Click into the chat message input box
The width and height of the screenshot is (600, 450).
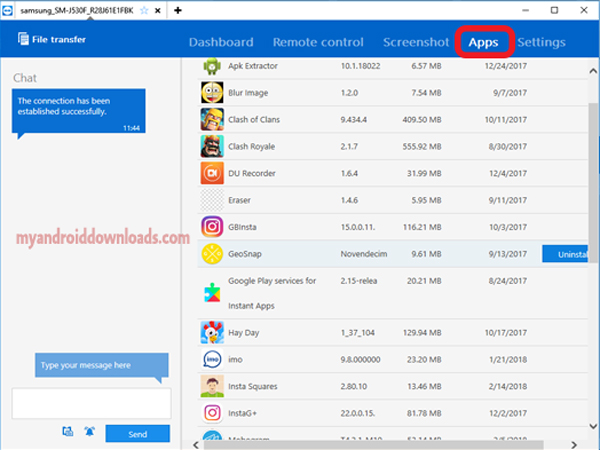pyautogui.click(x=91, y=404)
